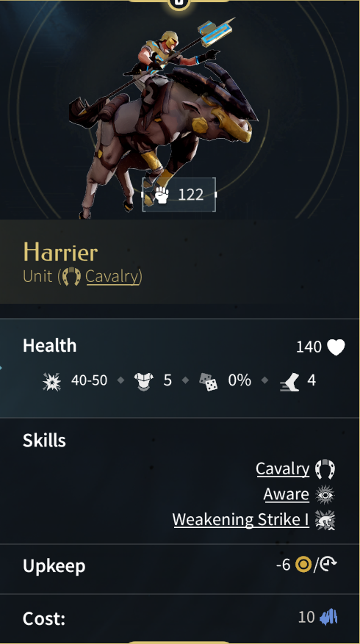This screenshot has width=360, height=644.
Task: Click the heart health icon
Action: point(336,347)
